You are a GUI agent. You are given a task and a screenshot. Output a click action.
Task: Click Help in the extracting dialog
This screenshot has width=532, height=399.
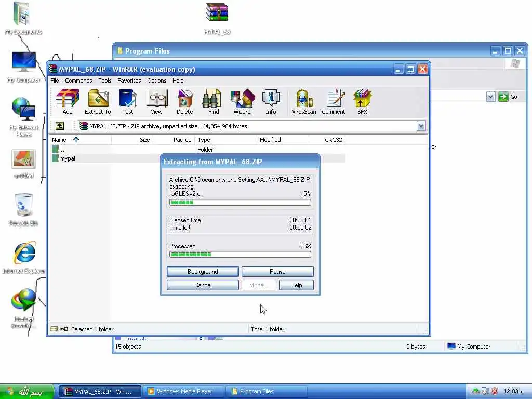(296, 285)
